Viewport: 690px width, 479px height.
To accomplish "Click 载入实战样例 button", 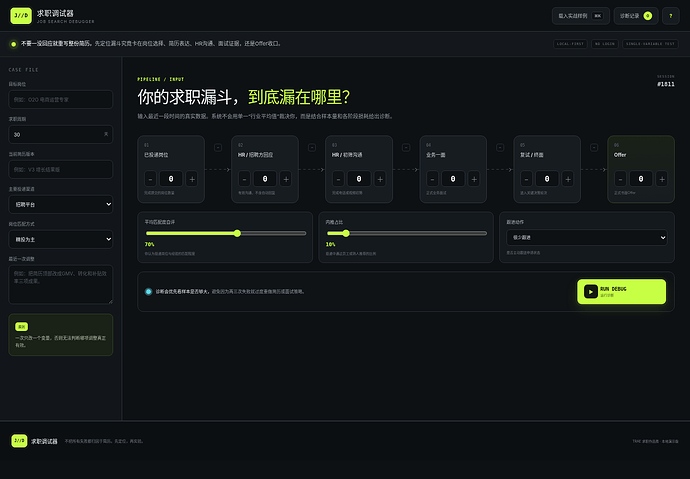I will 580,16.
